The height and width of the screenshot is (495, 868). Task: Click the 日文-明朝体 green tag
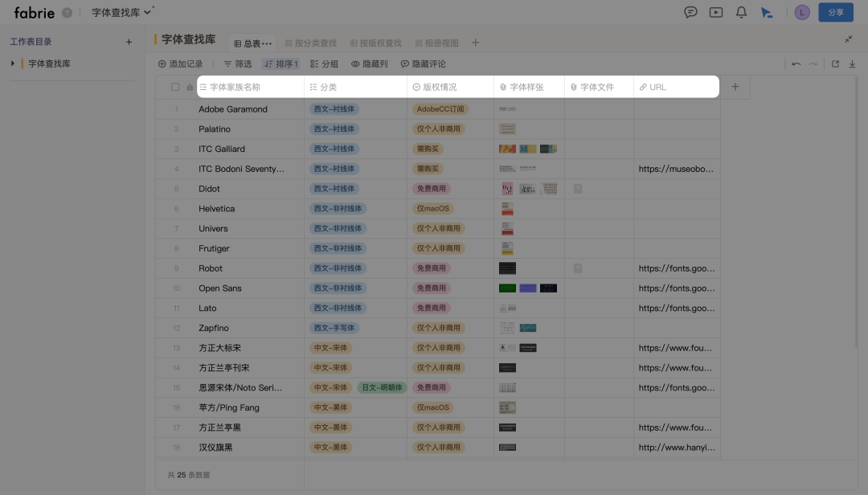pyautogui.click(x=382, y=387)
